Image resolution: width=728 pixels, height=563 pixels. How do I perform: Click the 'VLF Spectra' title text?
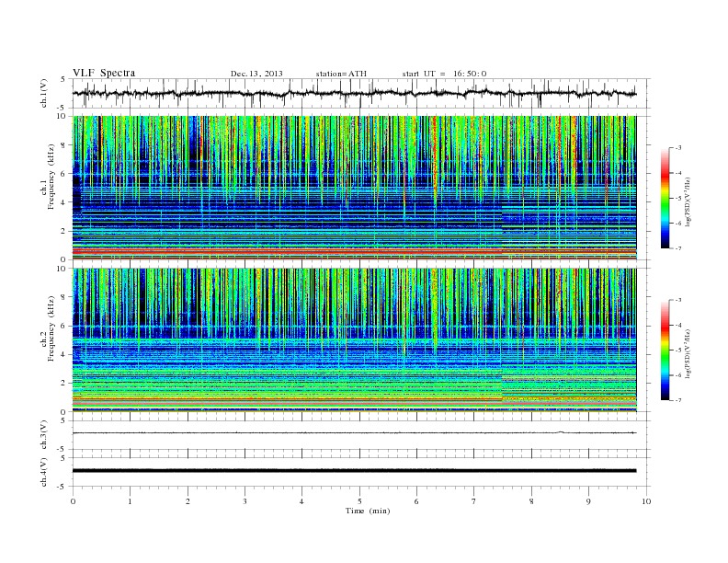click(x=104, y=73)
